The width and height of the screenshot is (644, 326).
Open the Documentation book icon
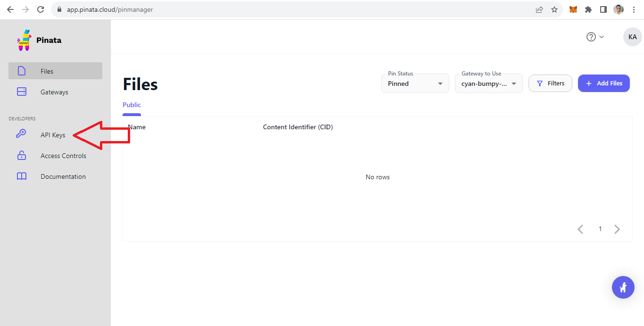22,176
